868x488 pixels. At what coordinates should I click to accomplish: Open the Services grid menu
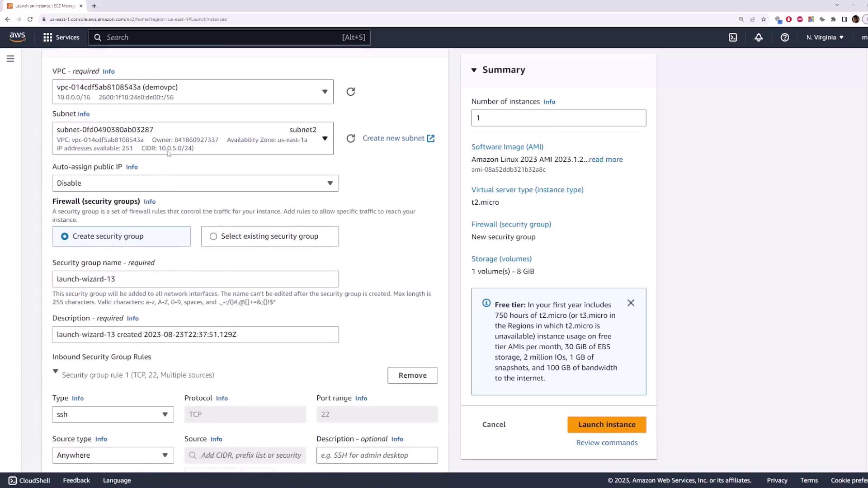(x=61, y=38)
